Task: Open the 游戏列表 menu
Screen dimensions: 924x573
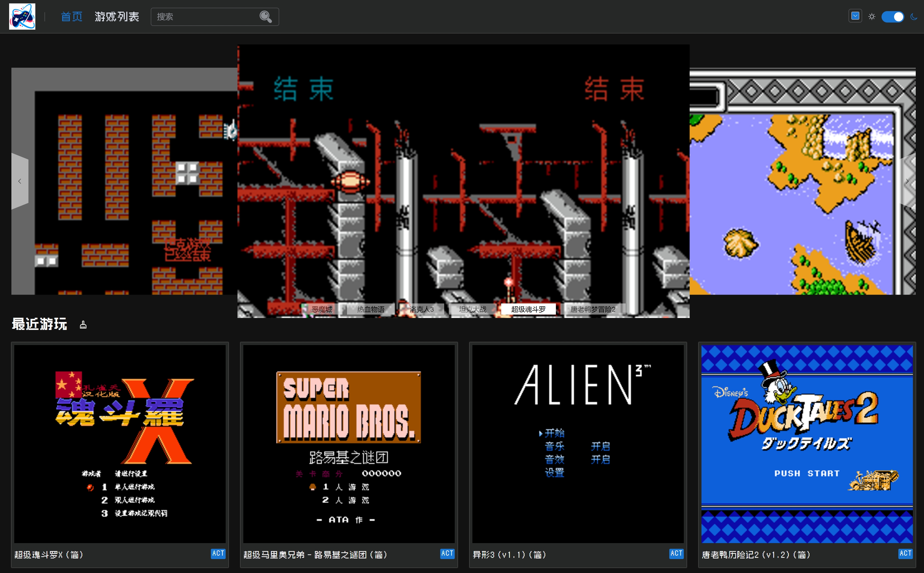Action: [x=117, y=17]
